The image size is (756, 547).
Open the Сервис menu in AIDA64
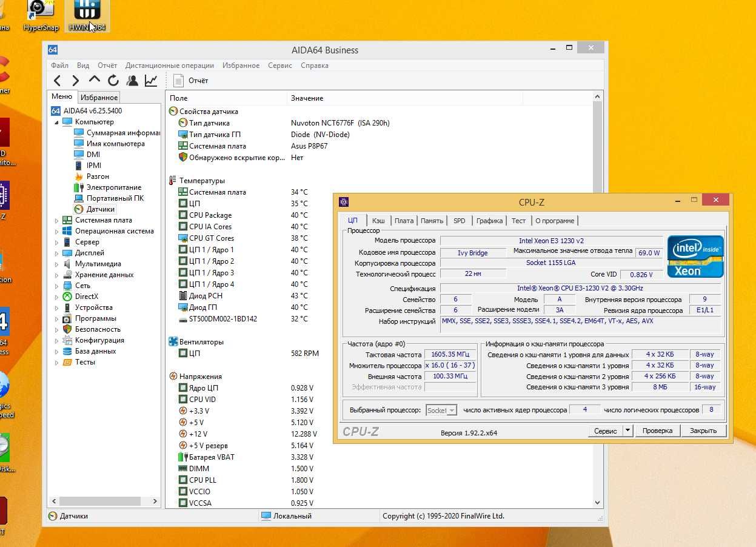(279, 65)
